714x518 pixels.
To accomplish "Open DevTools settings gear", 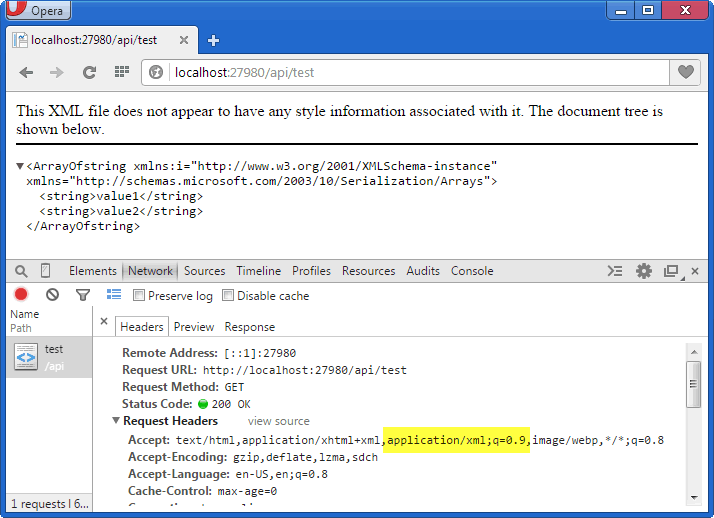I will [x=643, y=271].
